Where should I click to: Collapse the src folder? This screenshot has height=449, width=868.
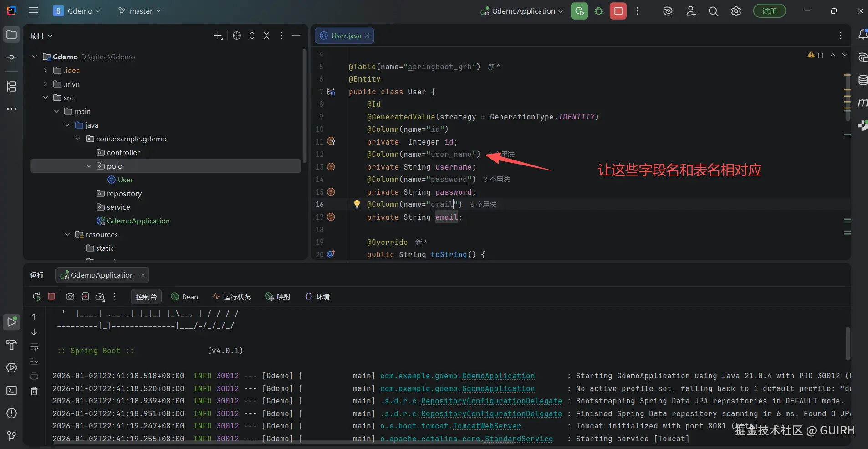[x=45, y=98]
